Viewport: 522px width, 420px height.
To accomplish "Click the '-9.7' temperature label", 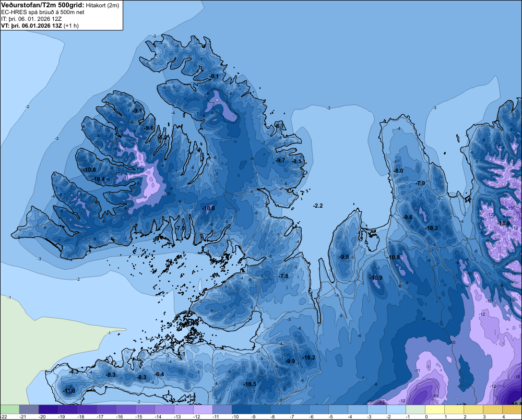I will [x=280, y=160].
